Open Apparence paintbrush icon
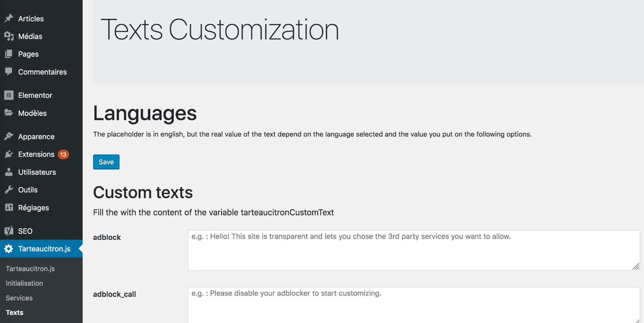This screenshot has width=644, height=323. point(9,136)
